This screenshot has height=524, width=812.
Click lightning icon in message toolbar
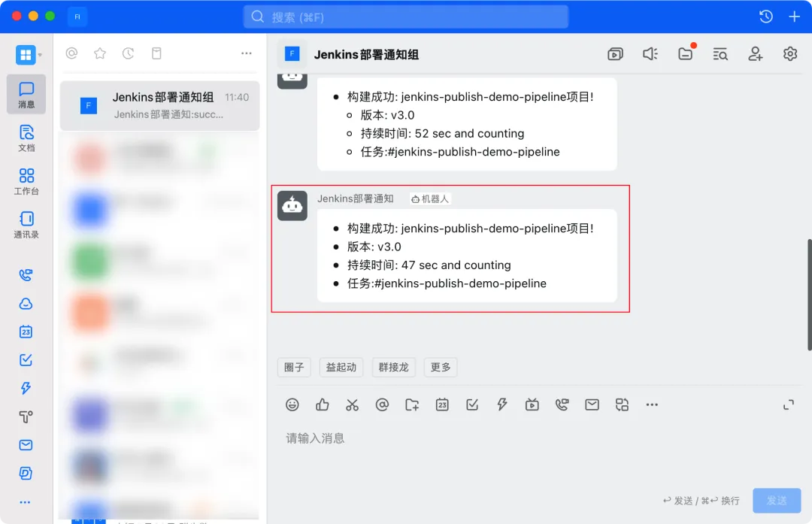click(502, 405)
